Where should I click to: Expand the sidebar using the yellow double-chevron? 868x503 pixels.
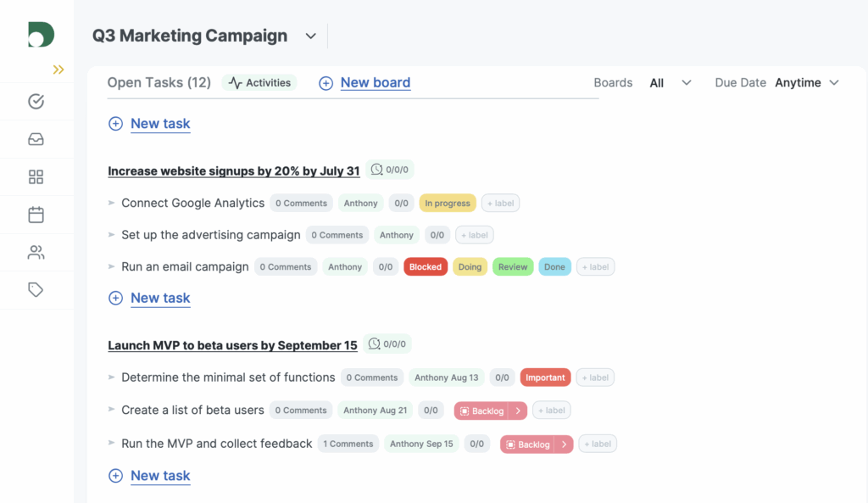click(57, 70)
